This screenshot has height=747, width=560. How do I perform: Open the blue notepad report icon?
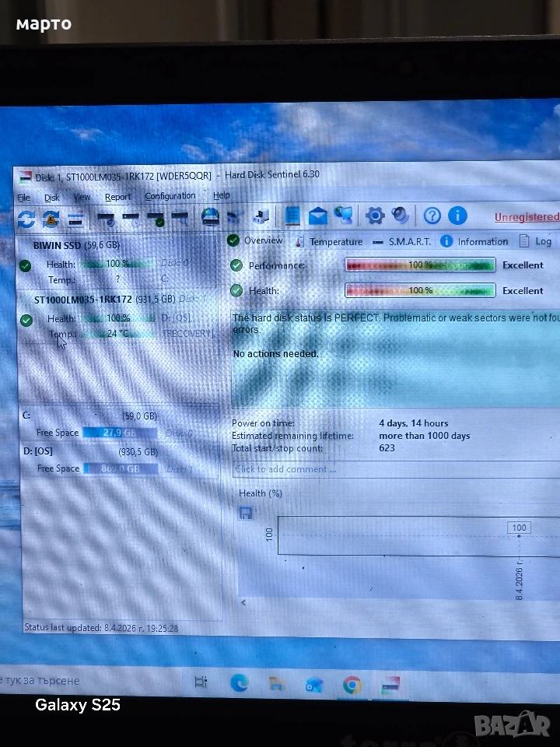click(292, 216)
